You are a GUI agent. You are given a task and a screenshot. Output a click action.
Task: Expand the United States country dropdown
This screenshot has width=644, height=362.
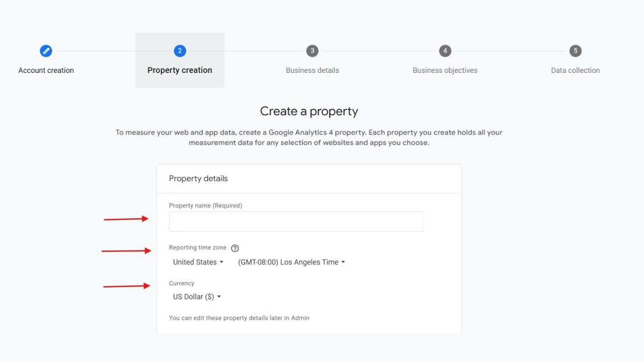[x=198, y=262]
